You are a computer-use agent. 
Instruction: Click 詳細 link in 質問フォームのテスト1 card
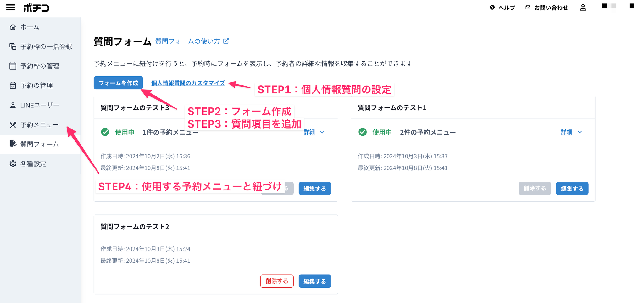tap(566, 132)
